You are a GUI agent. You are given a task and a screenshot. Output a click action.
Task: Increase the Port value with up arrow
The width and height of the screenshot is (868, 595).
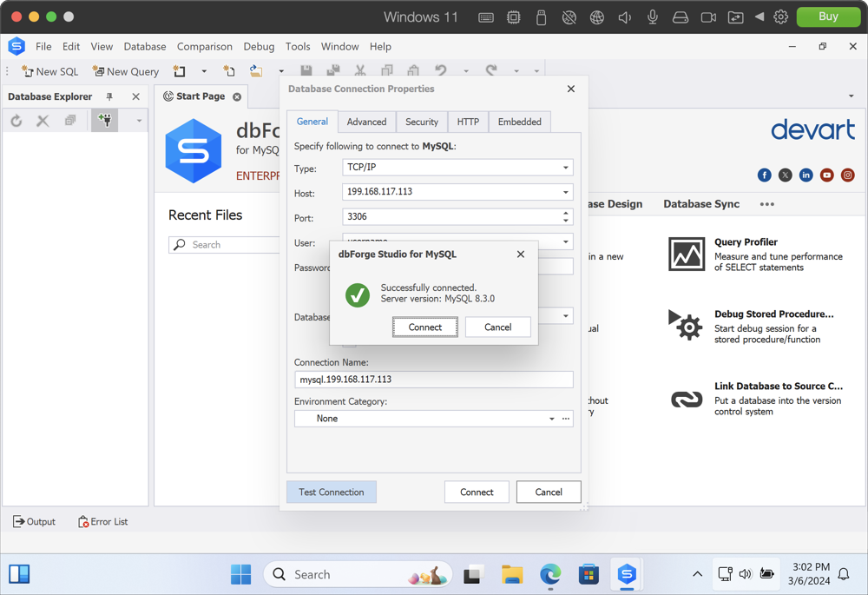coord(566,213)
